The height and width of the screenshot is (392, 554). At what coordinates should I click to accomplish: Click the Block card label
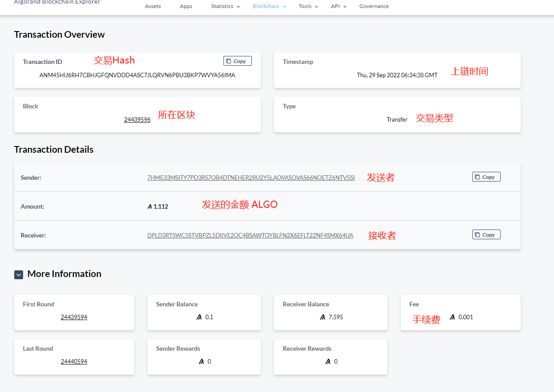tap(31, 106)
